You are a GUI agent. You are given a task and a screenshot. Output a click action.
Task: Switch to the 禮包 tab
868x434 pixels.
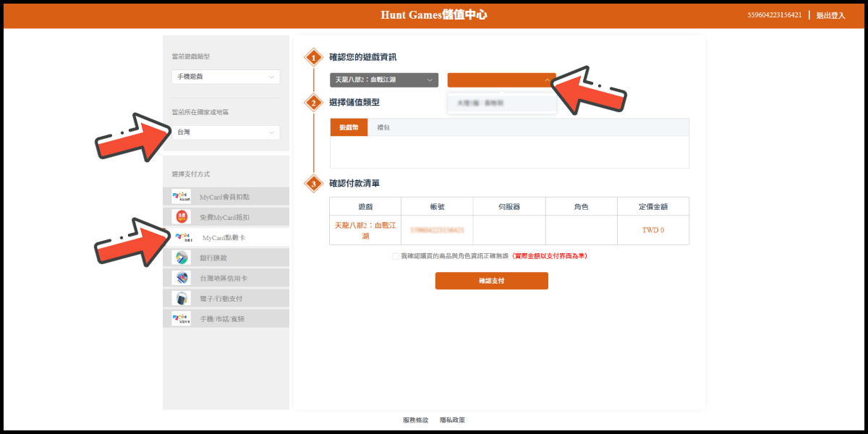383,127
